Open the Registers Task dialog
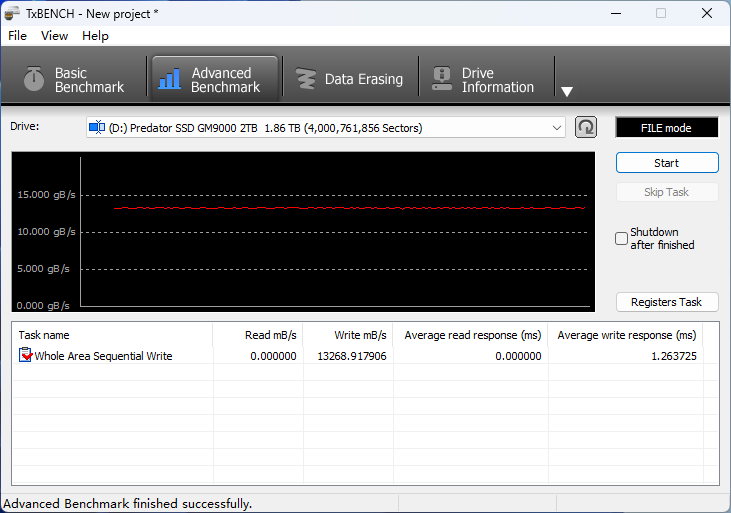 click(666, 302)
